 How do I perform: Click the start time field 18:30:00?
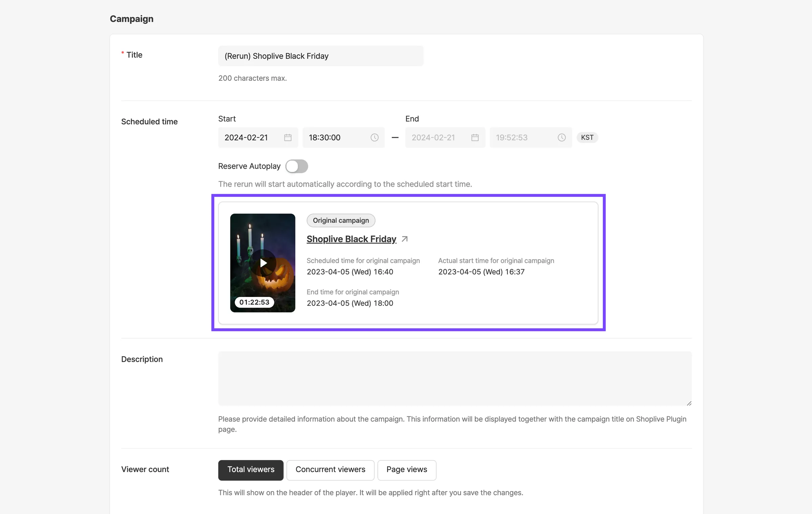(343, 138)
